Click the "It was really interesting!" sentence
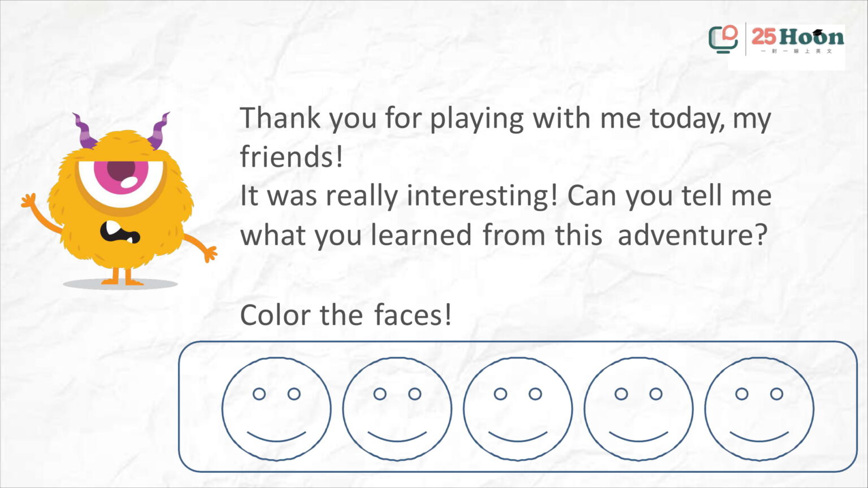Screen dimensions: 868x488 point(399,197)
